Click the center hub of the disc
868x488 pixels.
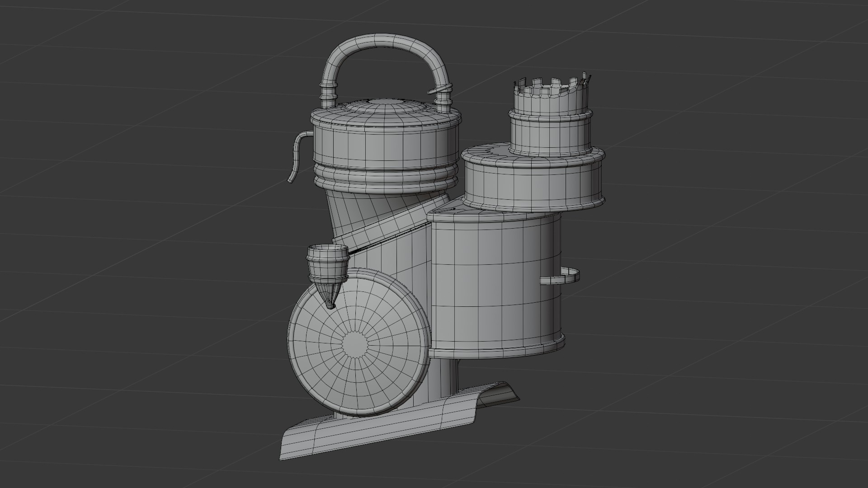[x=354, y=345]
